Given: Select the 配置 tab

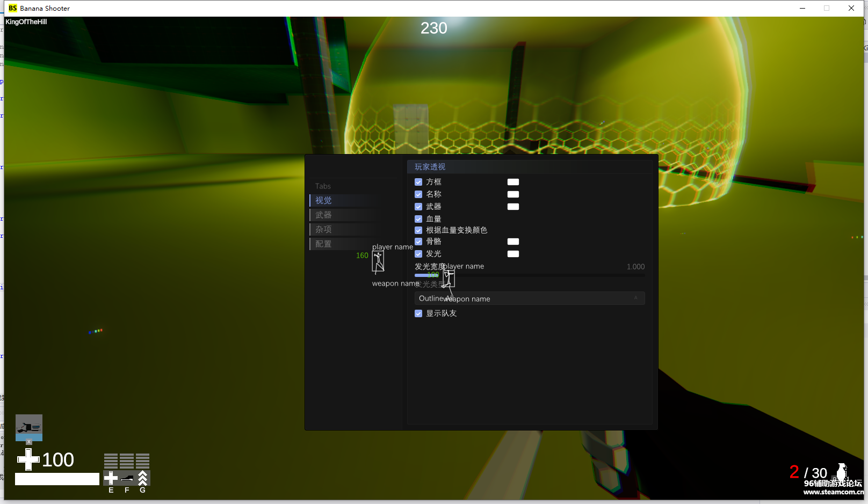Looking at the screenshot, I should [x=323, y=244].
